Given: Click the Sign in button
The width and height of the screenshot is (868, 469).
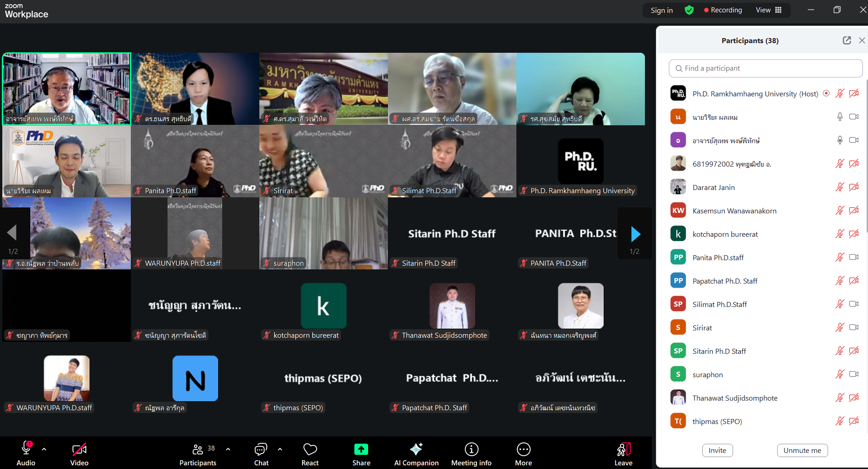Looking at the screenshot, I should click(661, 10).
